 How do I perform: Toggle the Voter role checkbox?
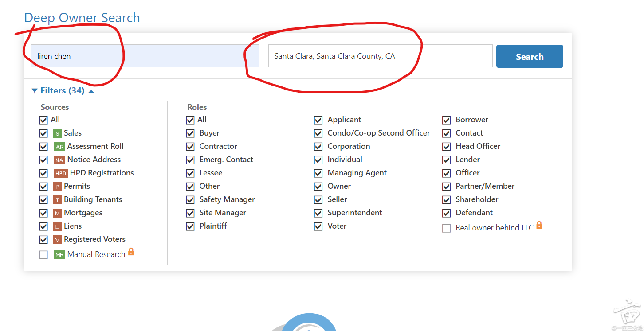(x=318, y=226)
